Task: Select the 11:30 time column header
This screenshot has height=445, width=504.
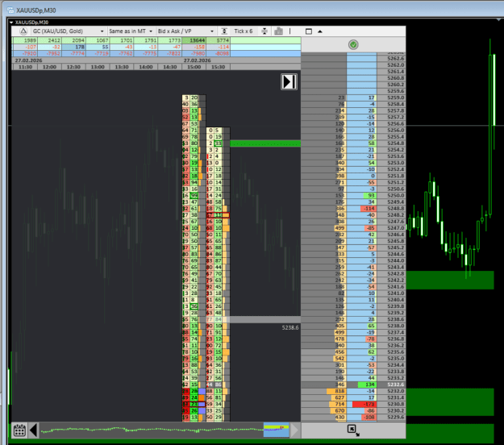Action: [25, 67]
